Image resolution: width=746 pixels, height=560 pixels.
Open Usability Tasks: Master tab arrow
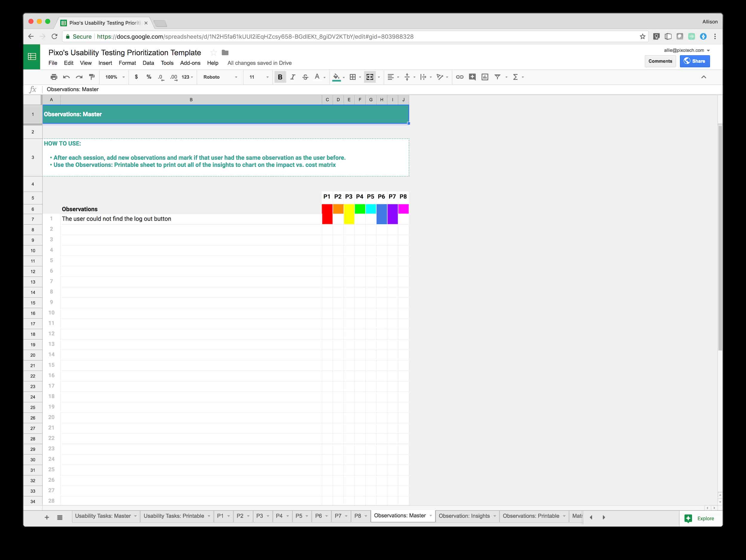pos(135,516)
